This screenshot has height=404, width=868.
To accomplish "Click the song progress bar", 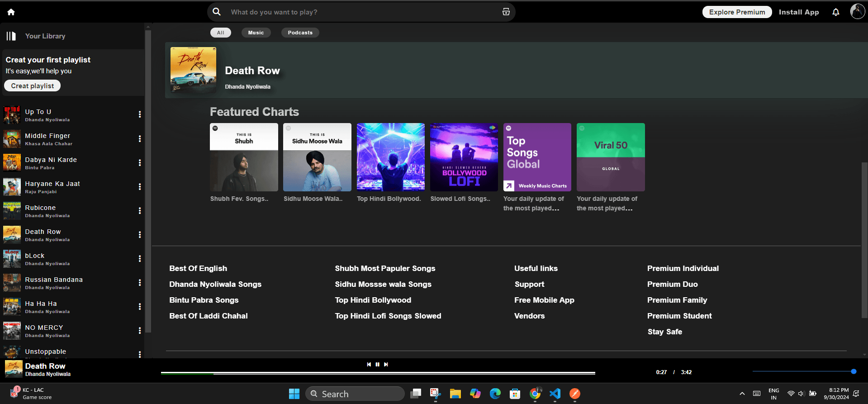I will 378,373.
